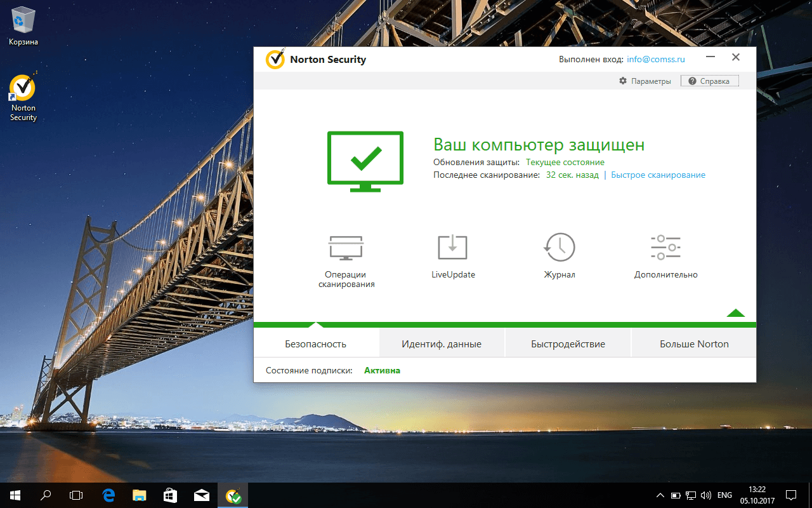Open account details via info@comss.ru link
Screen dimensions: 812x508
[x=655, y=59]
